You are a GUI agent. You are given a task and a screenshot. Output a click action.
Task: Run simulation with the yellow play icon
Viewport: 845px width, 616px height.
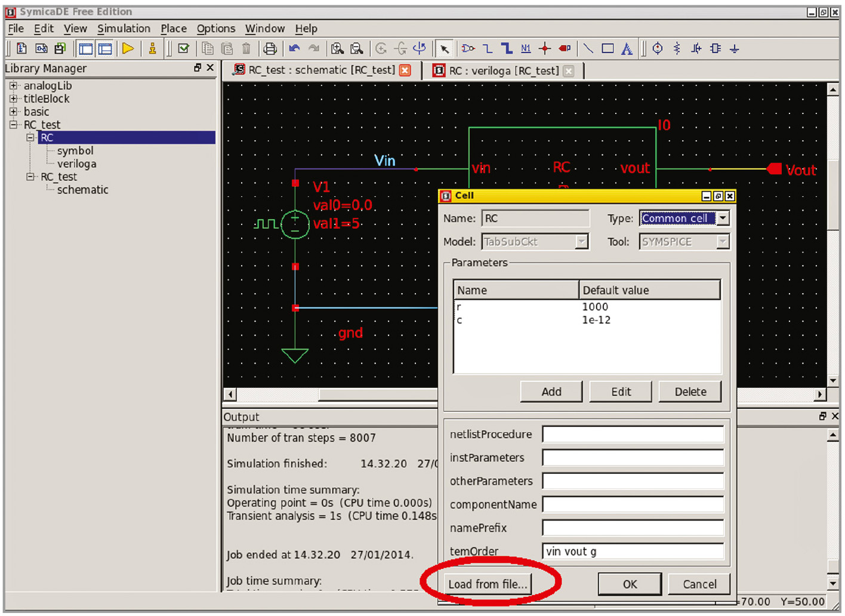click(x=128, y=48)
